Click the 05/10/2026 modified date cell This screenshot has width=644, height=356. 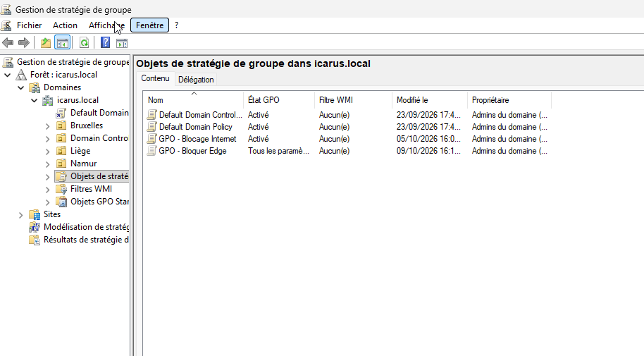click(x=428, y=139)
